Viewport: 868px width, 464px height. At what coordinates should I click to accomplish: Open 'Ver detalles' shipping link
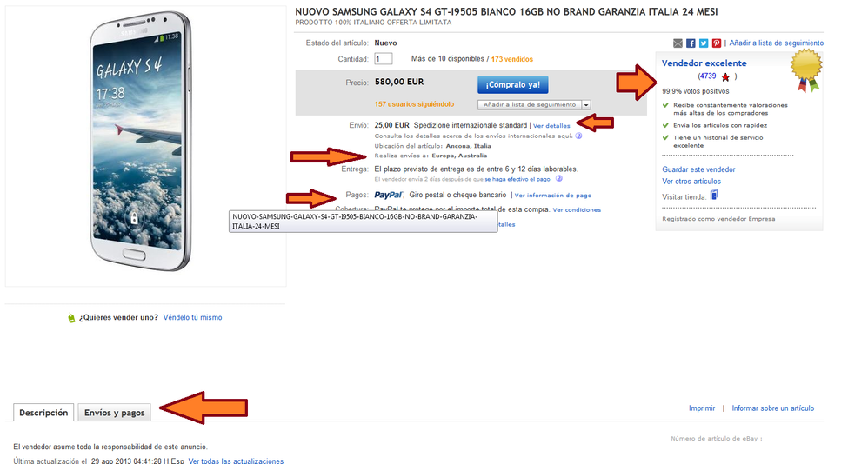pos(551,126)
